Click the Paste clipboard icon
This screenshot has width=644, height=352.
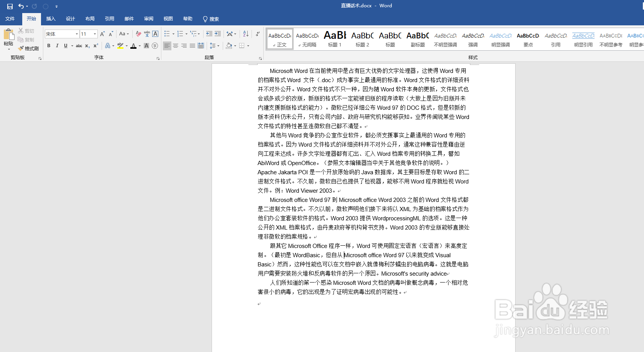[8, 35]
